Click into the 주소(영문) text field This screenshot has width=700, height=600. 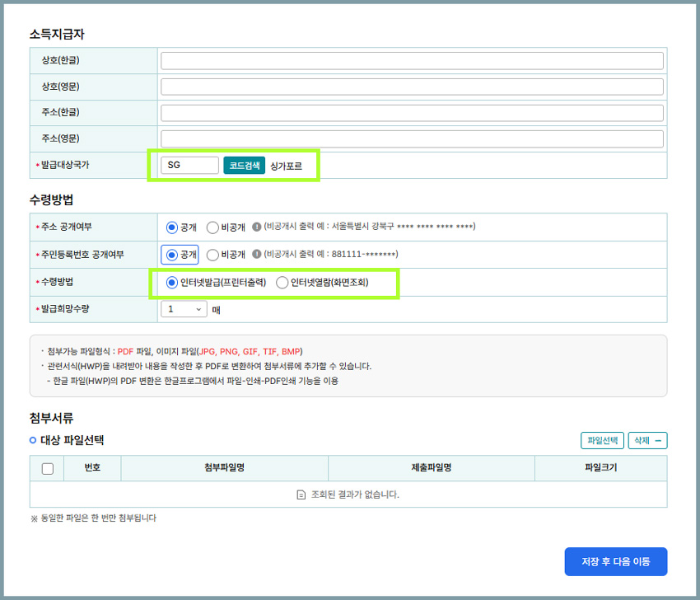(x=412, y=138)
